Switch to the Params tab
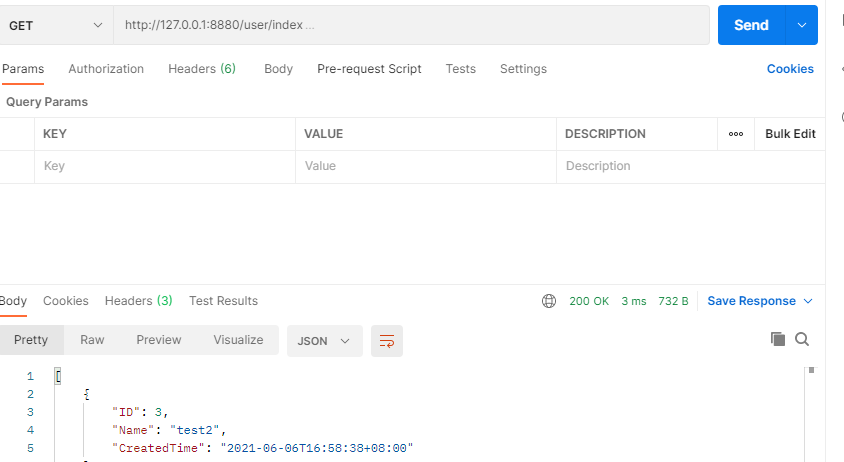844x462 pixels. click(23, 69)
